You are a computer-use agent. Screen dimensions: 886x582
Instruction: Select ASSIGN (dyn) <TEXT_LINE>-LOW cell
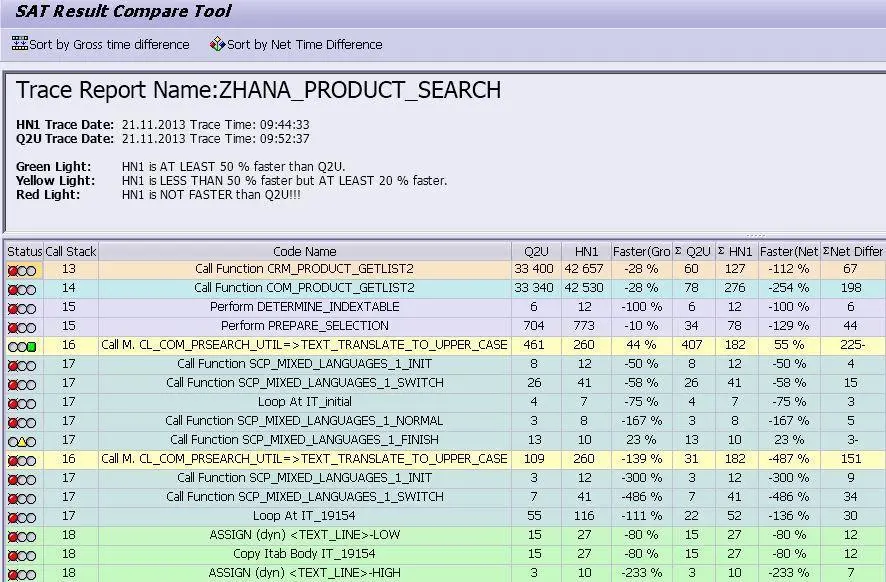click(x=305, y=535)
